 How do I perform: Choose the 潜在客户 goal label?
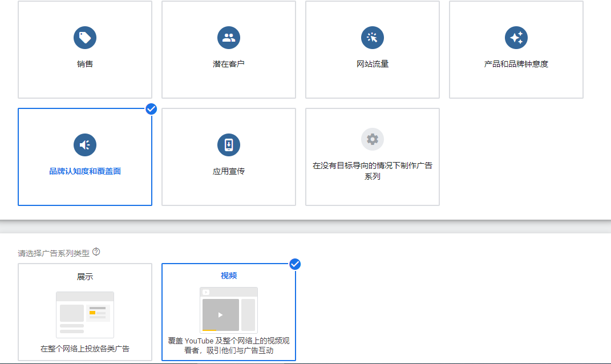(x=229, y=64)
